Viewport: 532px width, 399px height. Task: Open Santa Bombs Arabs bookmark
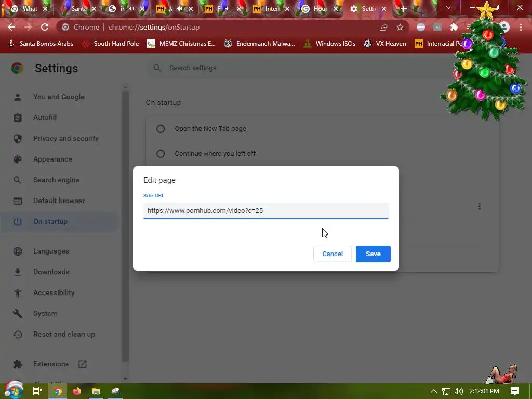tap(41, 44)
